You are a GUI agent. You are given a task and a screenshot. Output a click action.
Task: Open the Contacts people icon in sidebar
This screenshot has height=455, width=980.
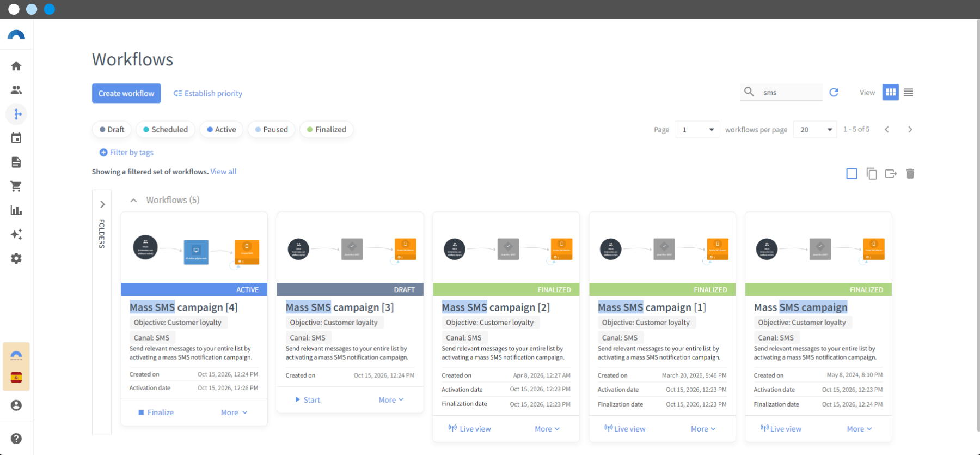tap(16, 90)
